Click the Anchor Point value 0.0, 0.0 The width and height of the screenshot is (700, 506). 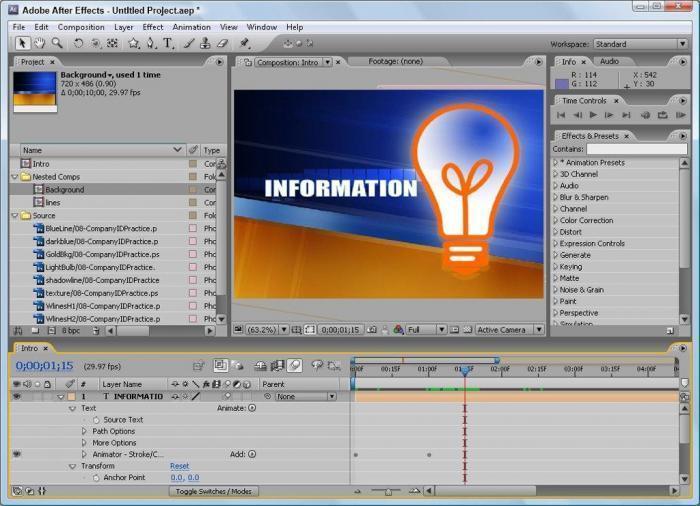(185, 477)
